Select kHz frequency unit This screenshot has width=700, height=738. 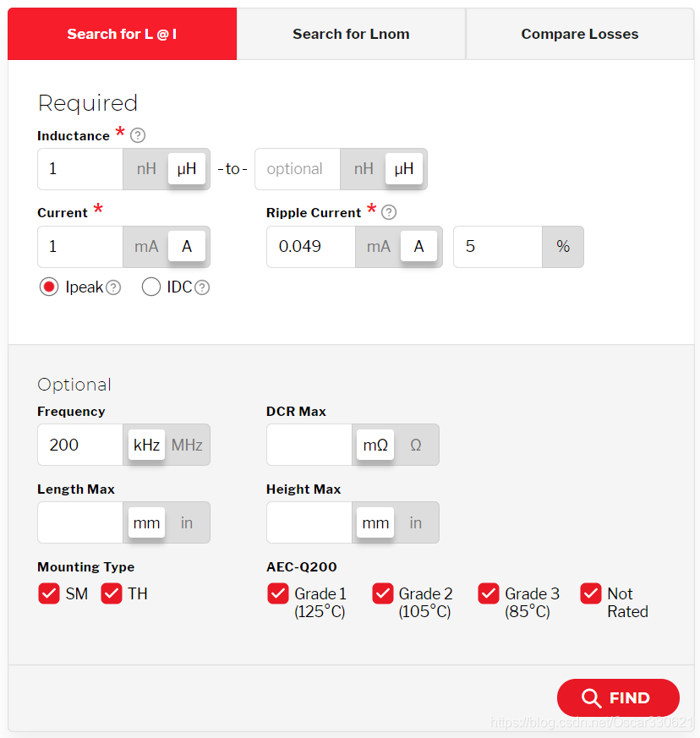[x=146, y=445]
